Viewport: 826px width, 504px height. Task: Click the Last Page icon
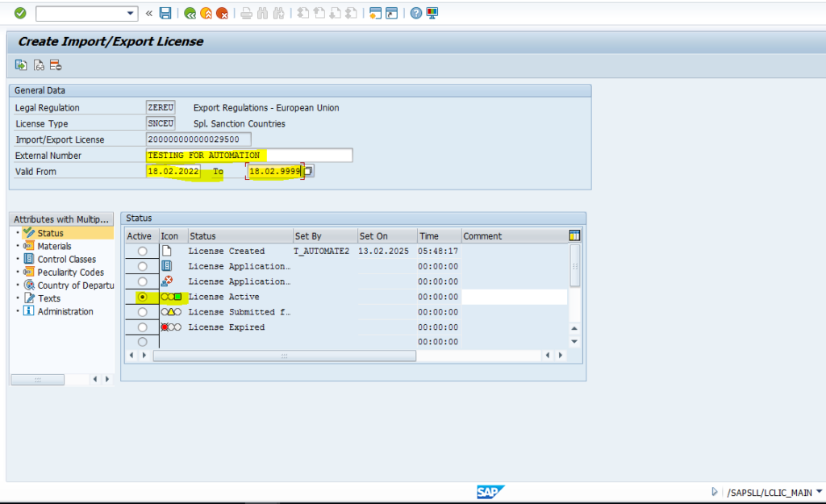352,14
